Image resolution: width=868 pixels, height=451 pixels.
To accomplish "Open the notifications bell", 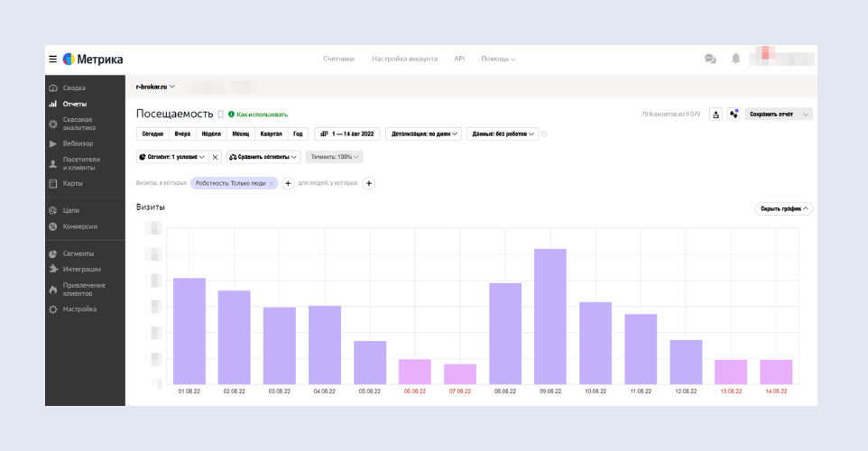I will (735, 59).
